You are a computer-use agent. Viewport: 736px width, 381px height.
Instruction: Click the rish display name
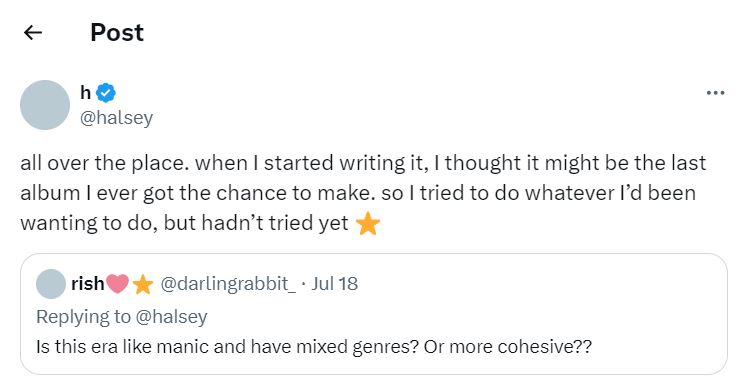(x=88, y=283)
